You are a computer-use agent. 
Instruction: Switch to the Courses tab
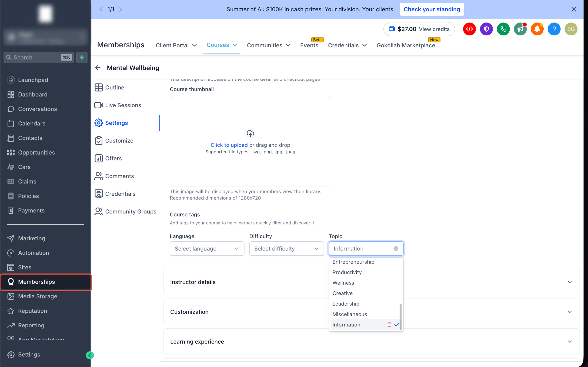(222, 45)
